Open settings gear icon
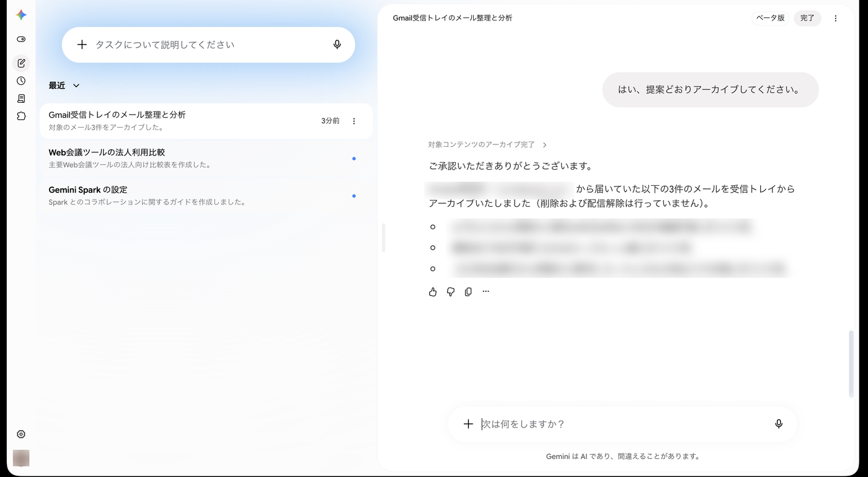The width and height of the screenshot is (868, 477). click(21, 434)
